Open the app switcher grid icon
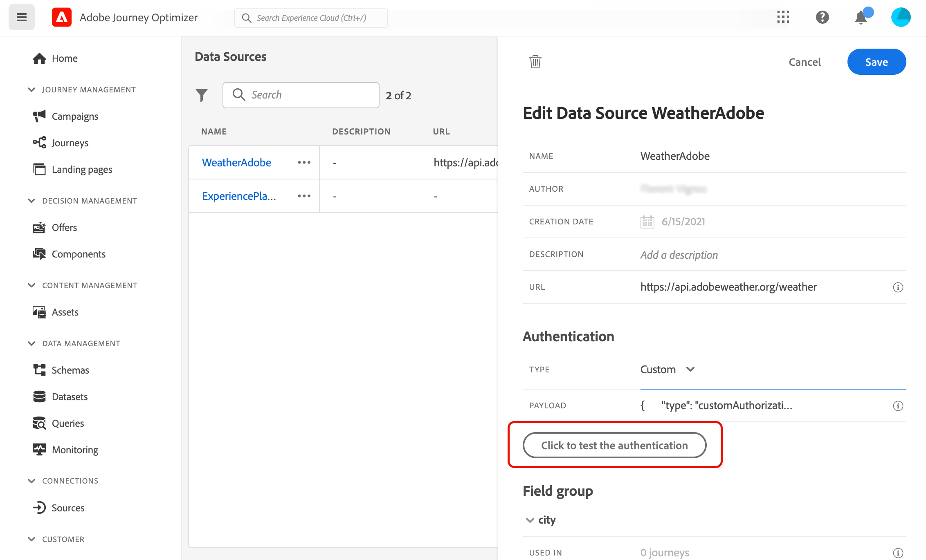 tap(783, 17)
